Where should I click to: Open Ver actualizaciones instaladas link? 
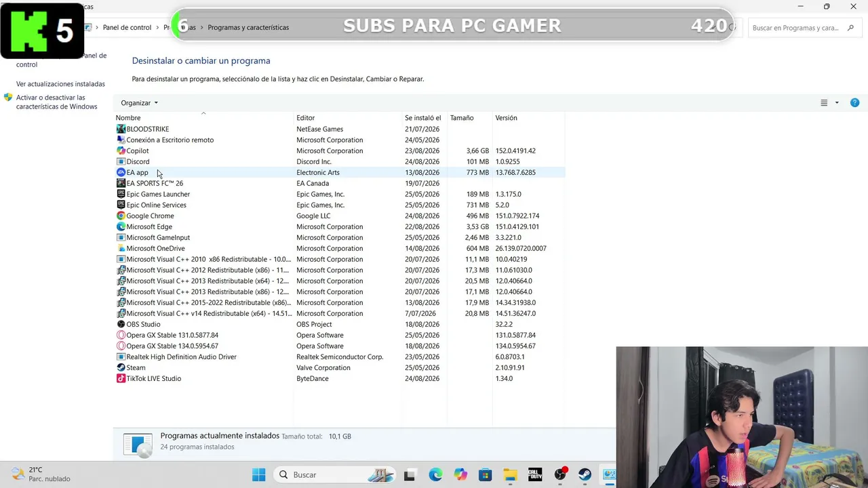pos(60,84)
